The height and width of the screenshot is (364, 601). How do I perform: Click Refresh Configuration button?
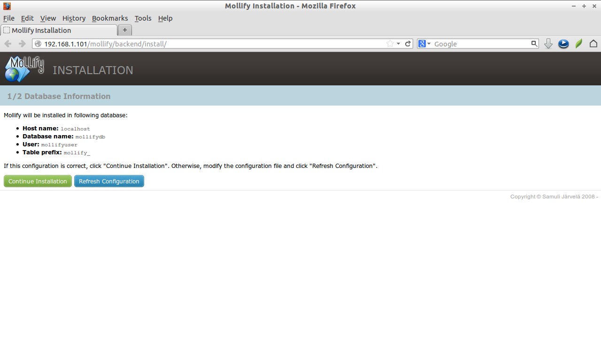109,181
